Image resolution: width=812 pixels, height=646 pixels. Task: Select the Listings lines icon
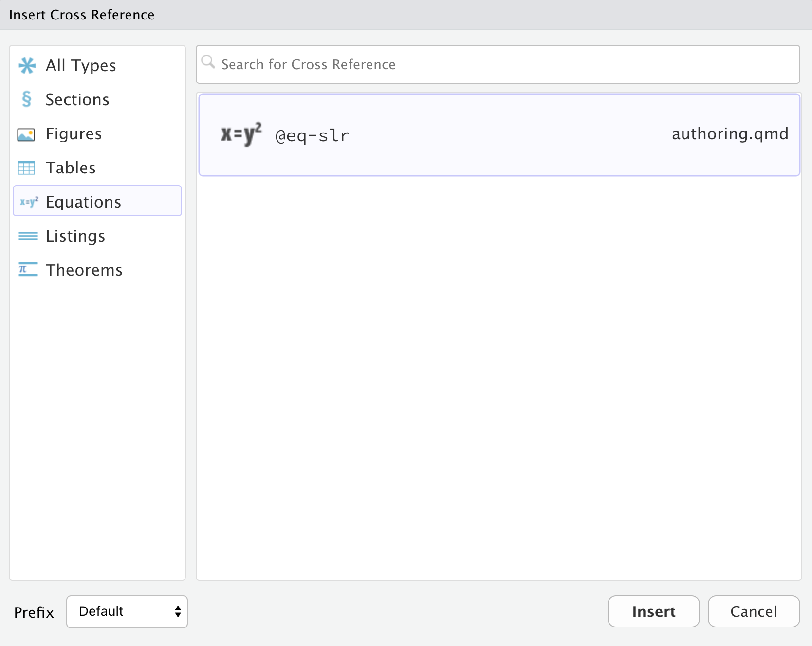(x=27, y=236)
